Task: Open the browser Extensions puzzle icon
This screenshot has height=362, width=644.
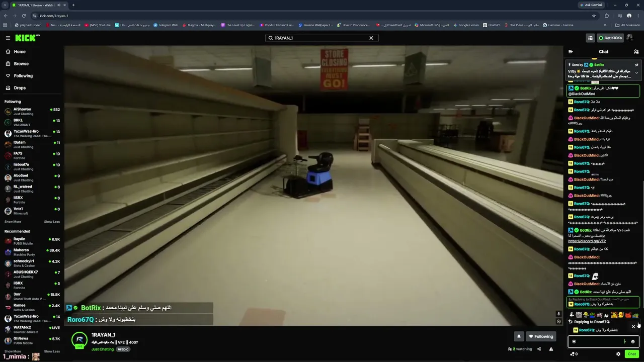Action: coord(607,16)
